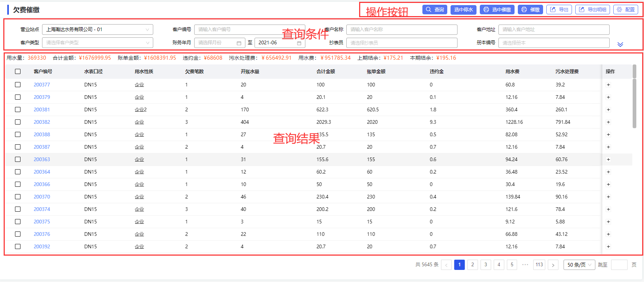Screen dimensions: 644x282
Task: Go to page 3
Action: tap(486, 265)
